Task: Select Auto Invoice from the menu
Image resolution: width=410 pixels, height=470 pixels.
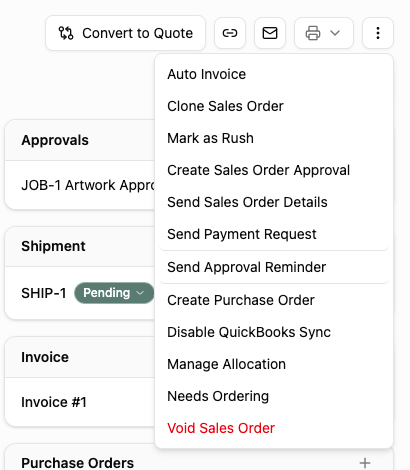Action: tap(274, 74)
